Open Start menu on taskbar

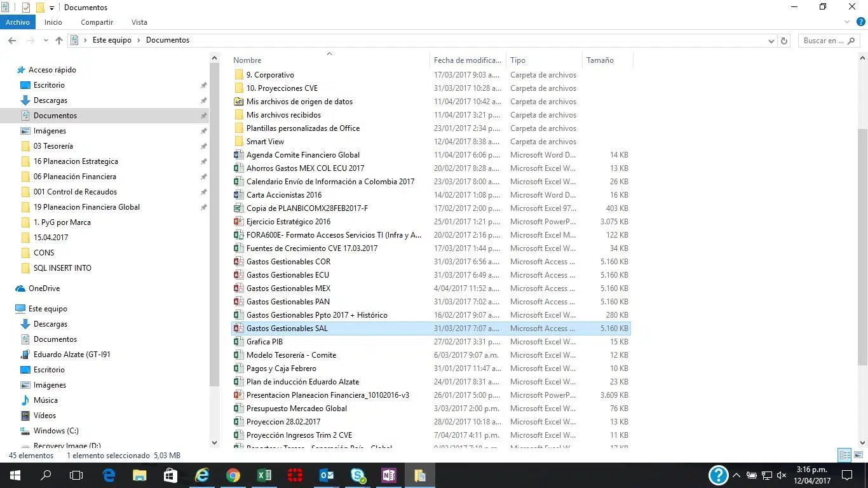tap(15, 475)
